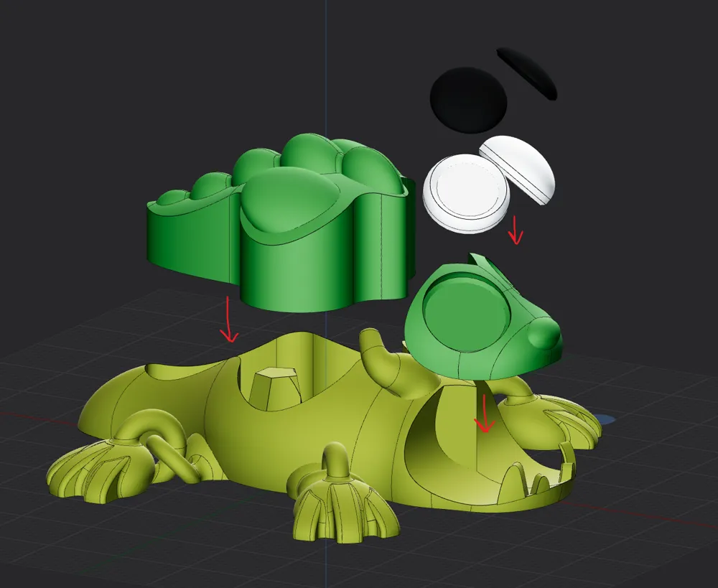718x588 pixels.
Task: Click the nostril bump on the green head
Action: (544, 333)
